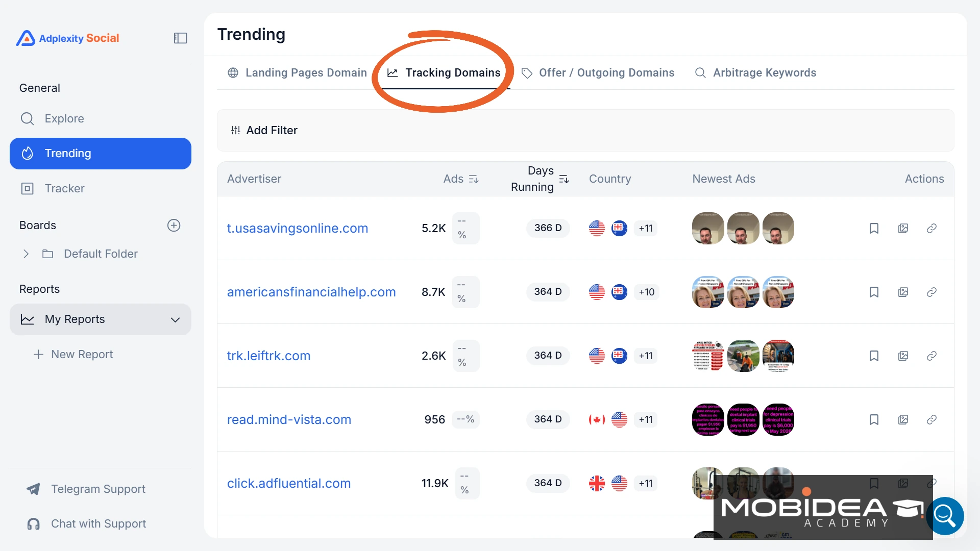Open Explore in the sidebar
Viewport: 980px width, 551px height.
[101, 118]
